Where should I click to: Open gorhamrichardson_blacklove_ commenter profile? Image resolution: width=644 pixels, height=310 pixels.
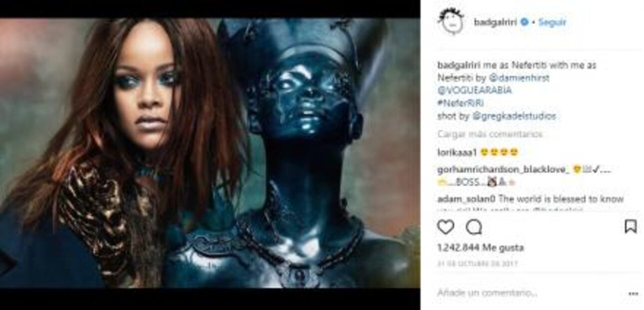coord(503,169)
